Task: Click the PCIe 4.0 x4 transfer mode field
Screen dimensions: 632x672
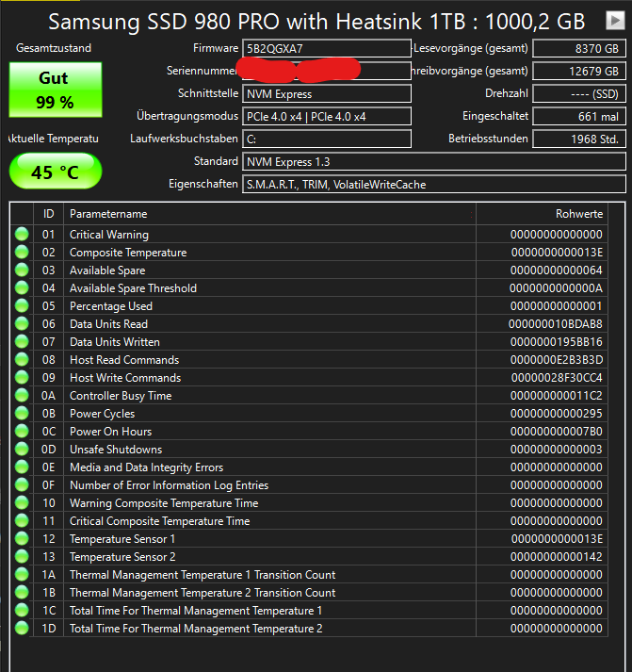Action: (x=327, y=116)
